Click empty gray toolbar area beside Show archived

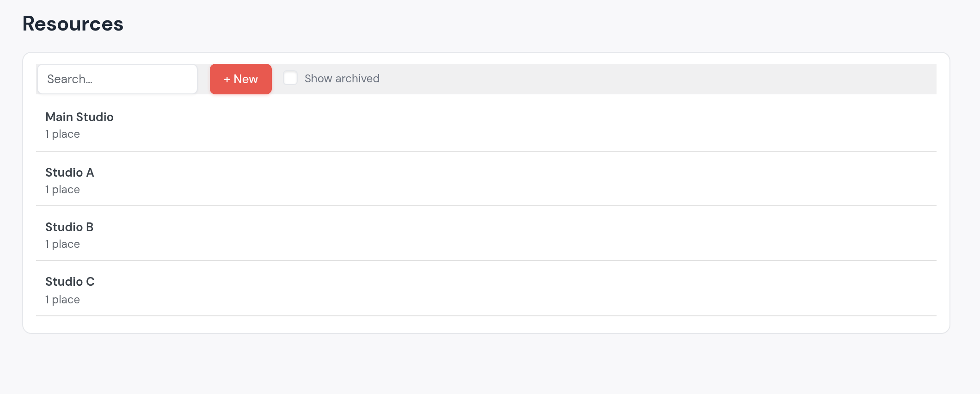click(x=656, y=79)
